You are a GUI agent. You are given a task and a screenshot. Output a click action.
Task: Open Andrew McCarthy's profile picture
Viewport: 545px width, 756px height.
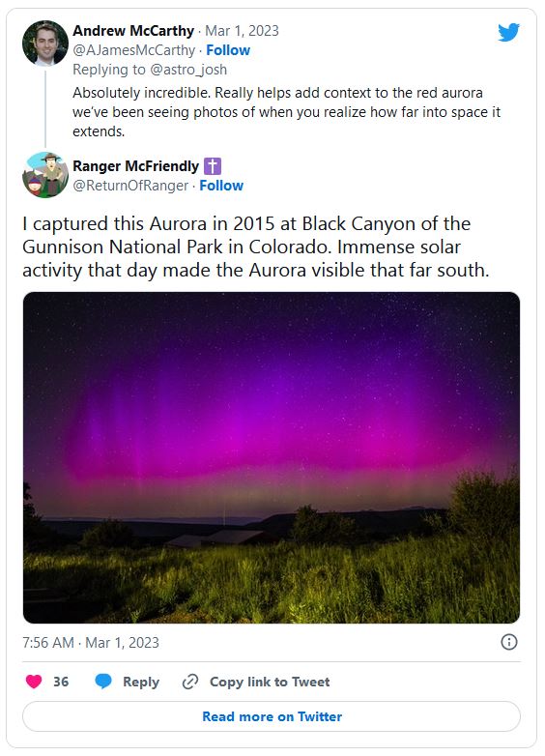45,43
